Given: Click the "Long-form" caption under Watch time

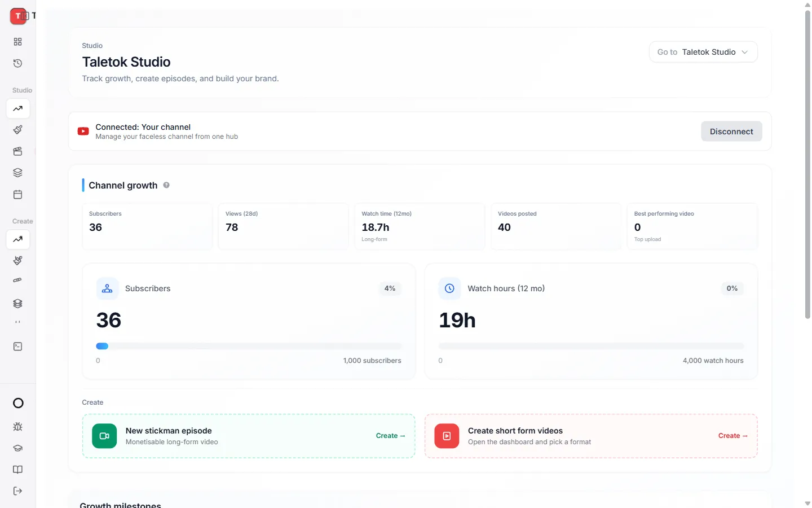Looking at the screenshot, I should pyautogui.click(x=374, y=239).
